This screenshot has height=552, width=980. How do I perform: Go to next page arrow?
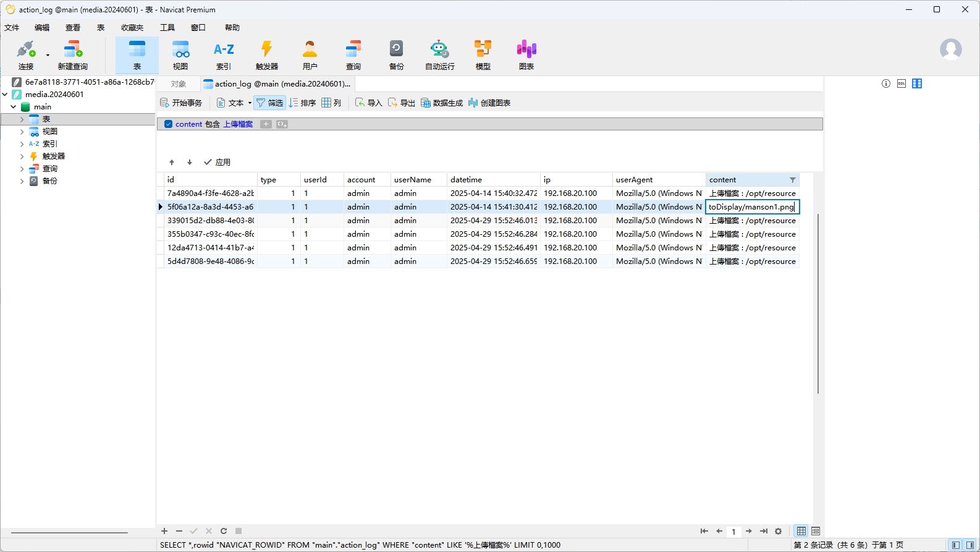point(749,531)
